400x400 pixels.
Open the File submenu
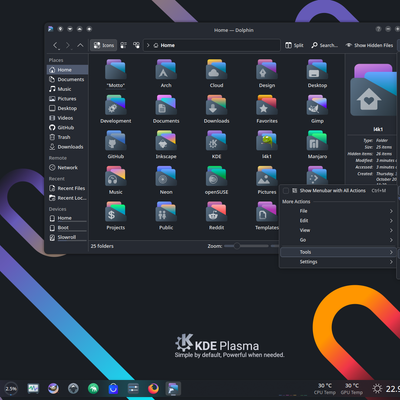337,211
